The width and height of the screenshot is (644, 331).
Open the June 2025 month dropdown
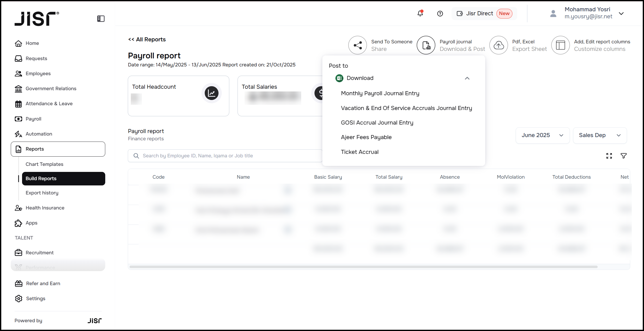[x=542, y=135]
